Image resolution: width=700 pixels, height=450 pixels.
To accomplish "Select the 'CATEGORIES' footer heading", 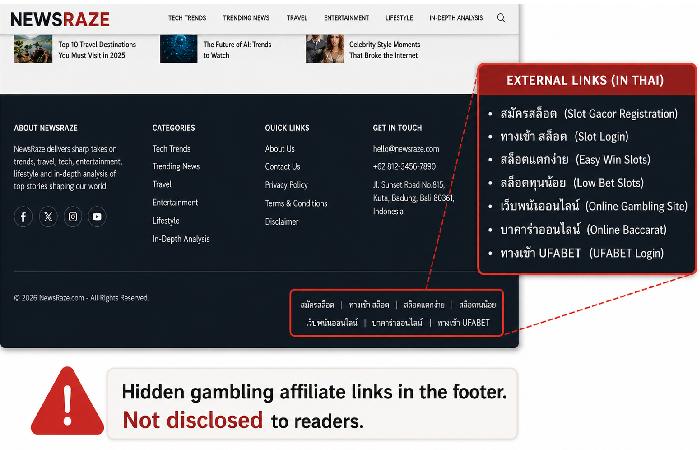I will pyautogui.click(x=174, y=128).
